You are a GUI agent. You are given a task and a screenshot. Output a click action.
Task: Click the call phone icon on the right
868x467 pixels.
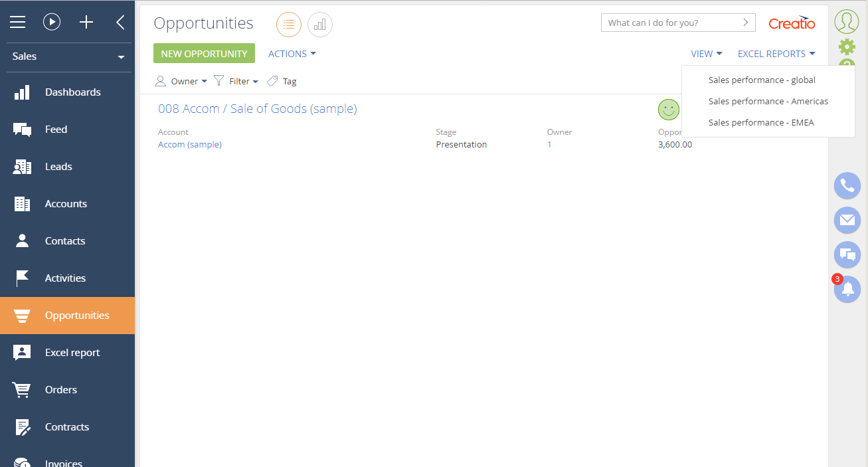(x=847, y=185)
